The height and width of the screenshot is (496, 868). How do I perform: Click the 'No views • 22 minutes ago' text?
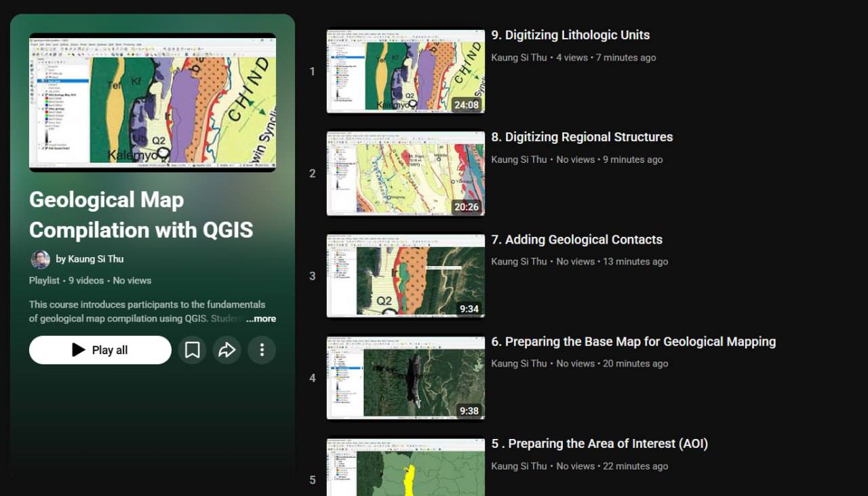612,466
